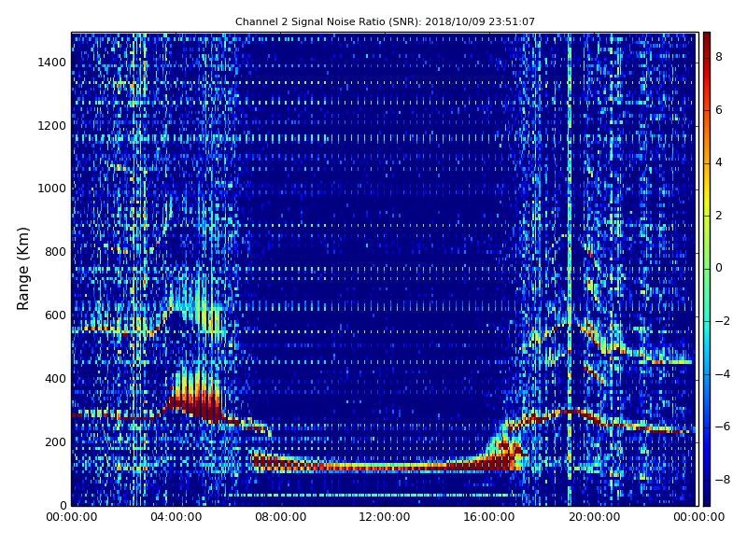Click the 400 range tick label
Image resolution: width=747 pixels, height=560 pixels.
55,379
